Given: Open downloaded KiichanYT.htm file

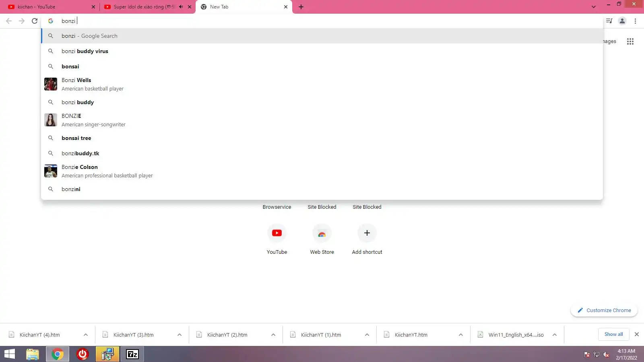Looking at the screenshot, I should pos(411,335).
